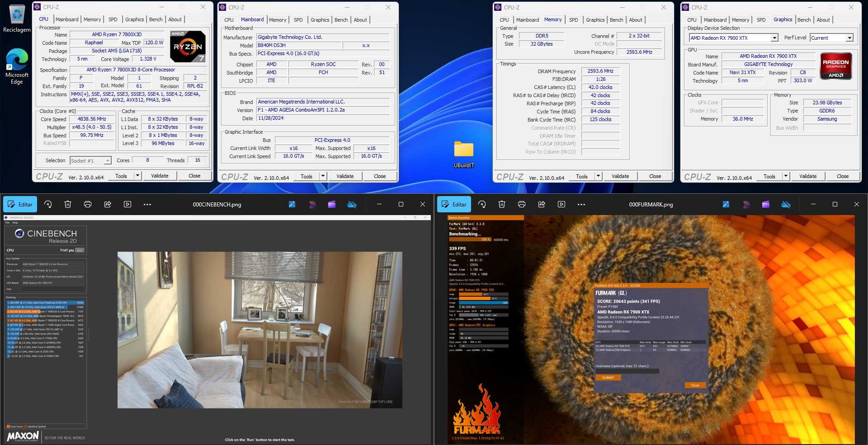The width and height of the screenshot is (868, 445).
Task: Click the Editar button in the 000CINEBENCH.png window
Action: pos(20,204)
